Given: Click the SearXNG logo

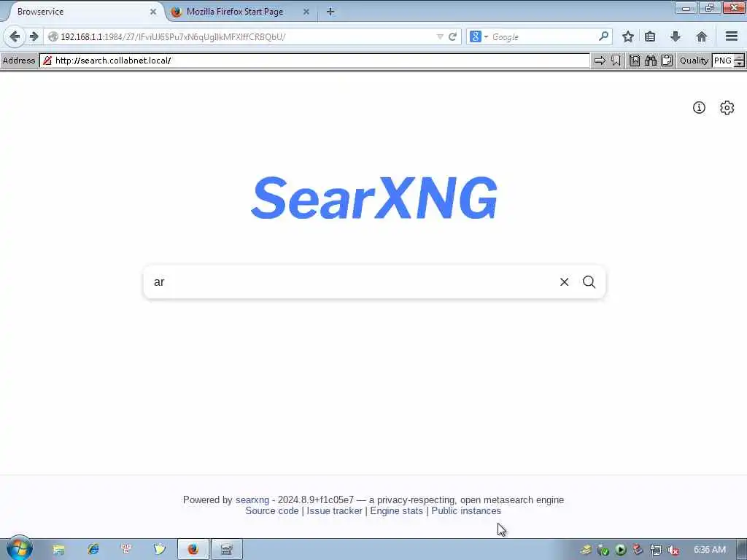Looking at the screenshot, I should pos(374,198).
